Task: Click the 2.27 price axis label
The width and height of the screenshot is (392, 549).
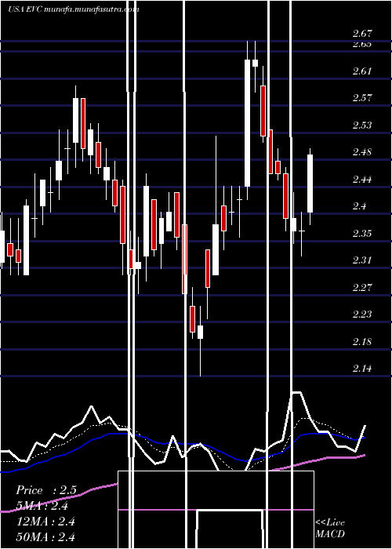Action: click(x=362, y=288)
